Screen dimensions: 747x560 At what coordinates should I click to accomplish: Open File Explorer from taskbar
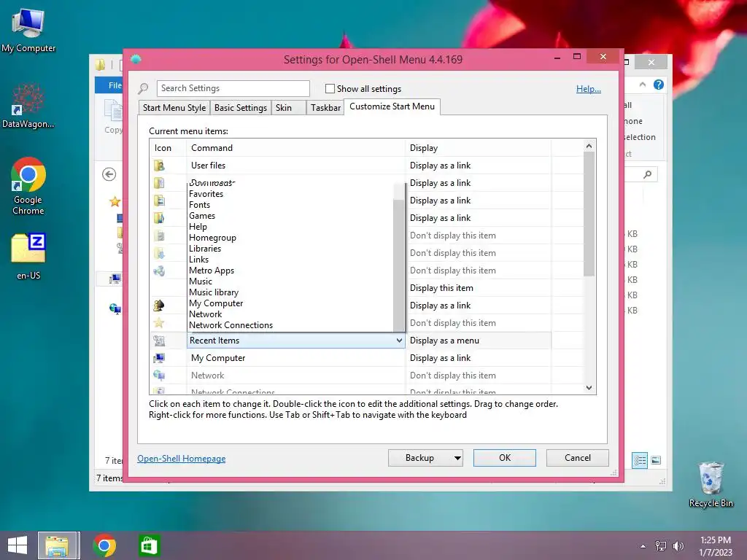point(57,545)
